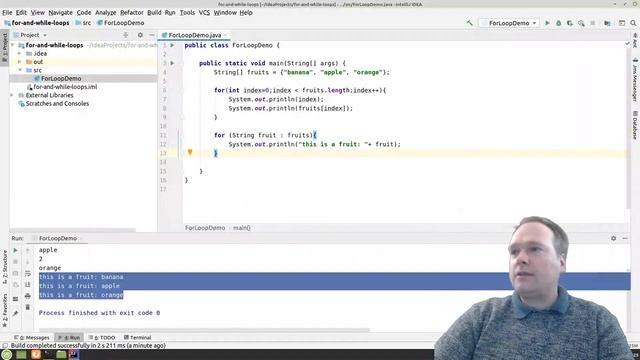Rerun ForLoopDemo from Run panel green arrow
Image resolution: width=640 pixels, height=360 pixels.
pyautogui.click(x=16, y=250)
